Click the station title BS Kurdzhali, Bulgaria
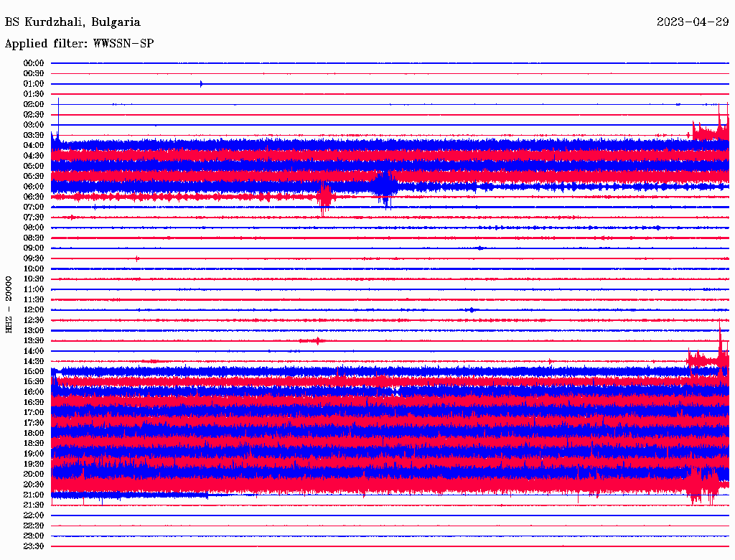 click(72, 22)
